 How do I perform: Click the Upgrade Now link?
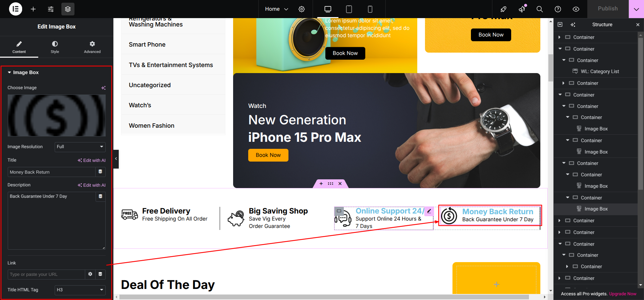pos(623,294)
